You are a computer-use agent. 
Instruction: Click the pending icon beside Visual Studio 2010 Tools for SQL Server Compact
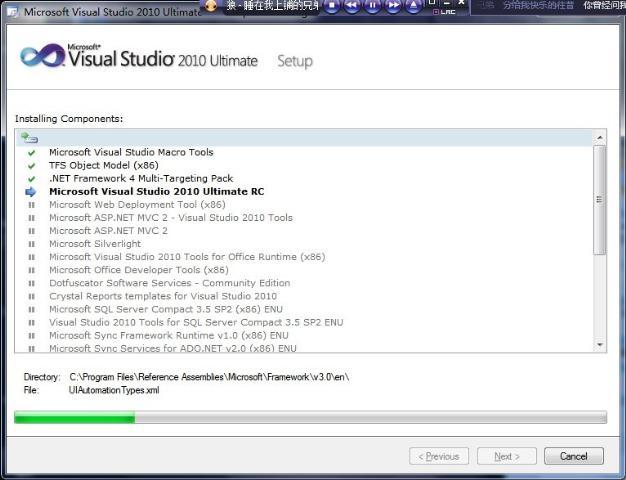(x=32, y=323)
